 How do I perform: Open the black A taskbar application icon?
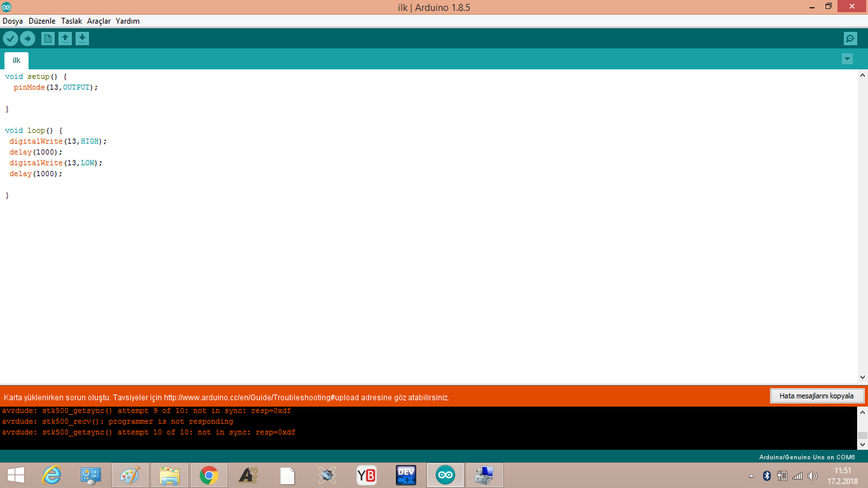(x=248, y=476)
